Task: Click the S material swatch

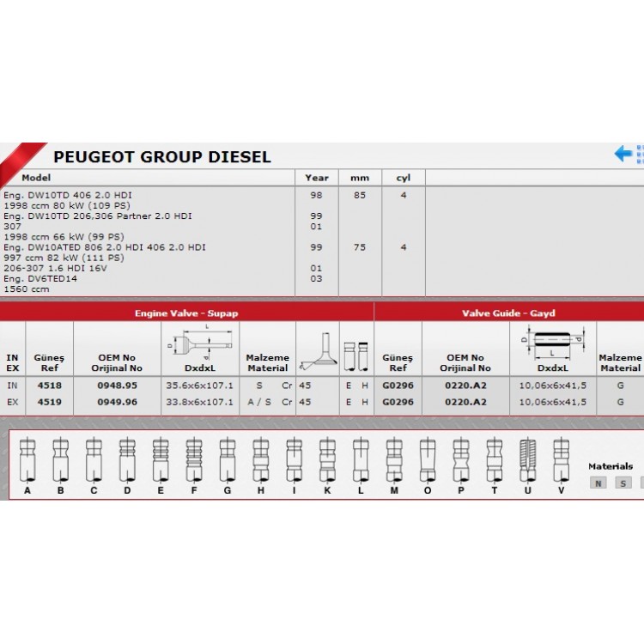Action: coord(623,483)
